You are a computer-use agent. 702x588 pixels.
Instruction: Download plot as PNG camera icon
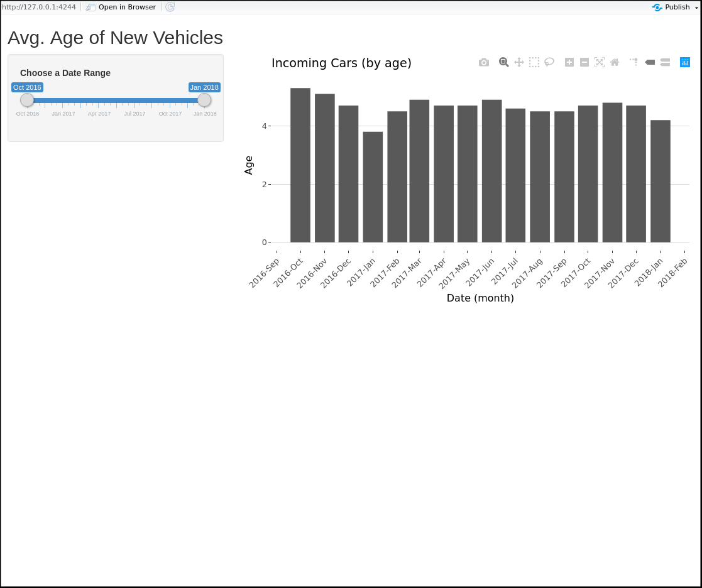(x=484, y=62)
